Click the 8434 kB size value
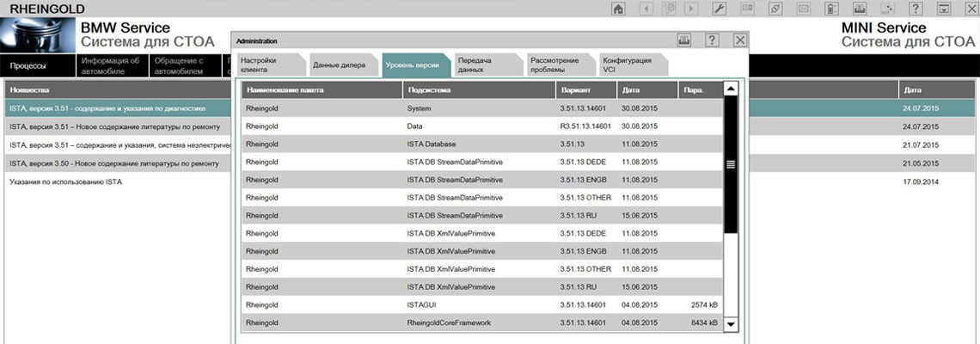This screenshot has height=344, width=980. tap(705, 322)
